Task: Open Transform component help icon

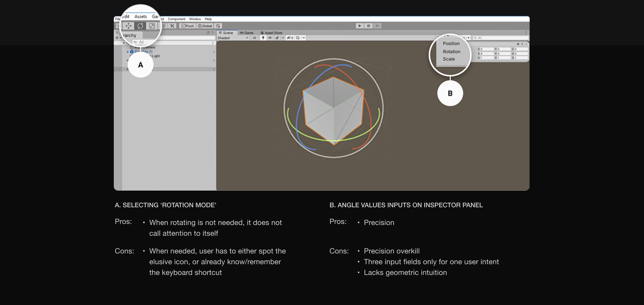Action: coord(518,44)
